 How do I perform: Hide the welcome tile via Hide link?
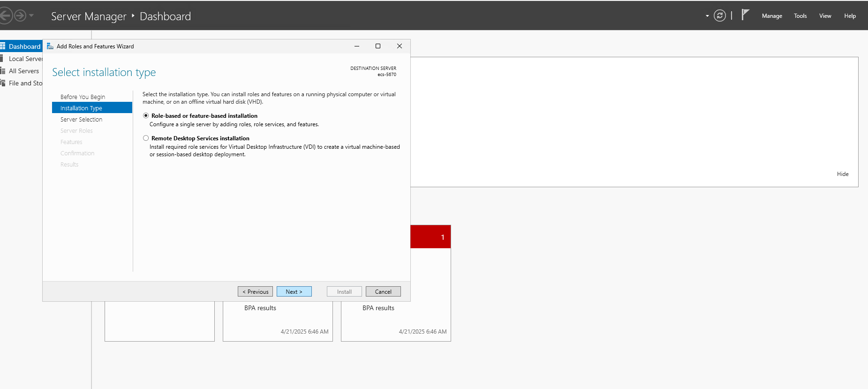pos(842,174)
